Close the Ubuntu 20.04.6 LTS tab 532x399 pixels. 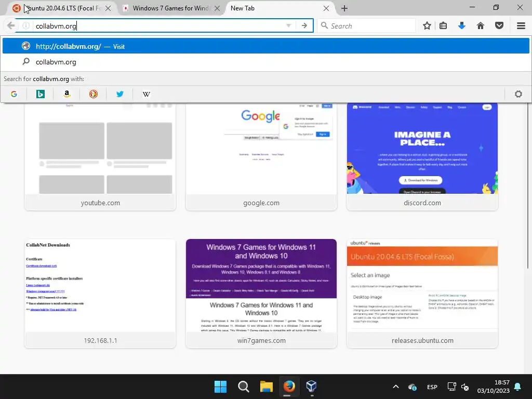coord(108,8)
